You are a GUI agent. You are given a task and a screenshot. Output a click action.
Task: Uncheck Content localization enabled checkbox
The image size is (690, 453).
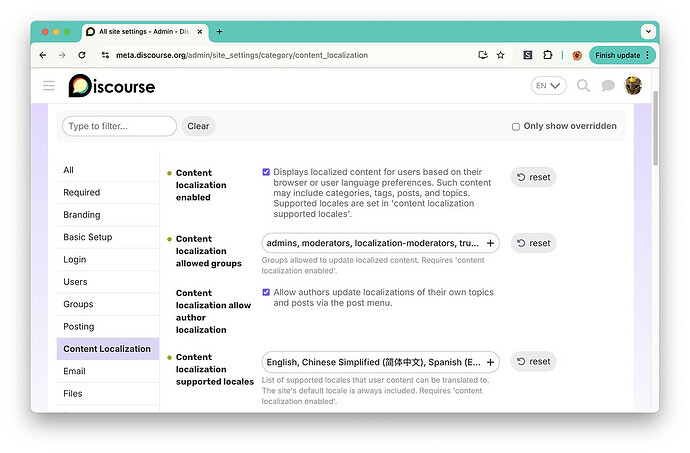tap(266, 172)
